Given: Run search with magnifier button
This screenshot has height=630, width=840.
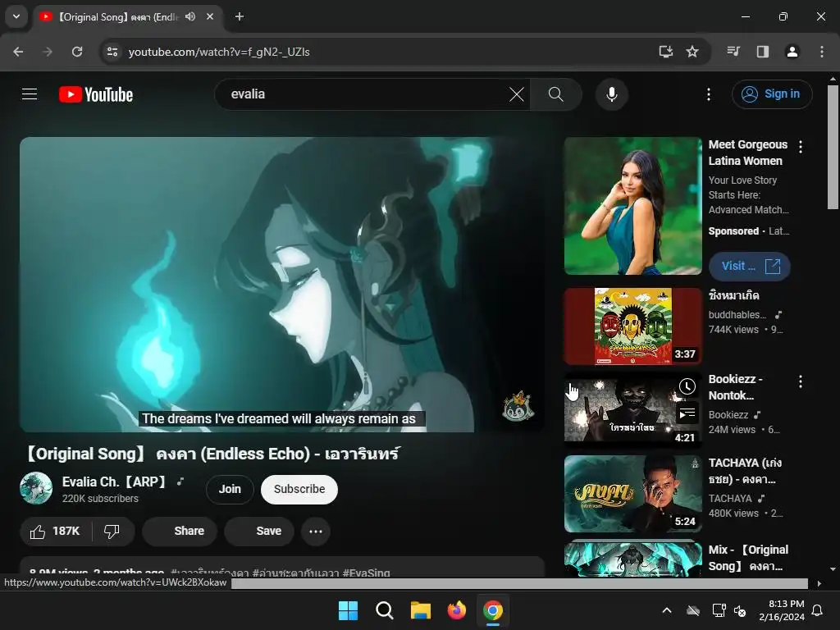Looking at the screenshot, I should click(556, 94).
